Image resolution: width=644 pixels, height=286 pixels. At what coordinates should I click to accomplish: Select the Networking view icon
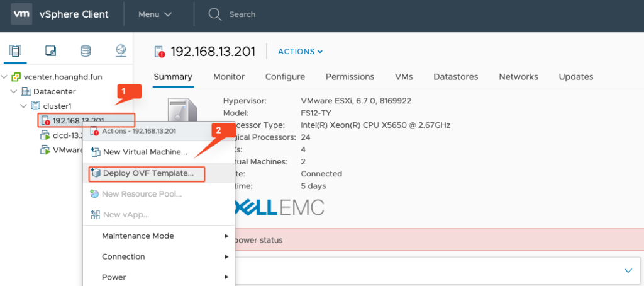pos(121,51)
